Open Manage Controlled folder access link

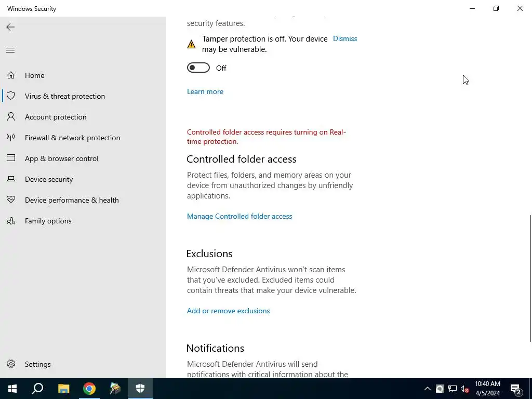(x=240, y=216)
